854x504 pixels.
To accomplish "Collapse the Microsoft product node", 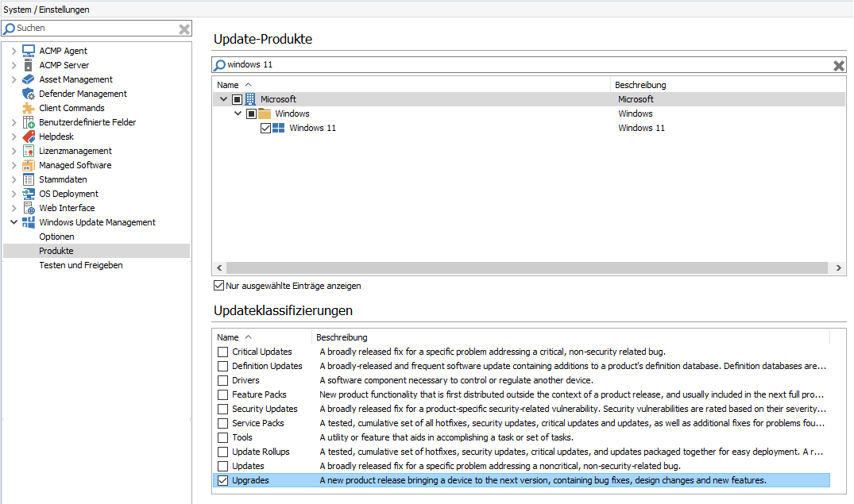I will point(223,99).
